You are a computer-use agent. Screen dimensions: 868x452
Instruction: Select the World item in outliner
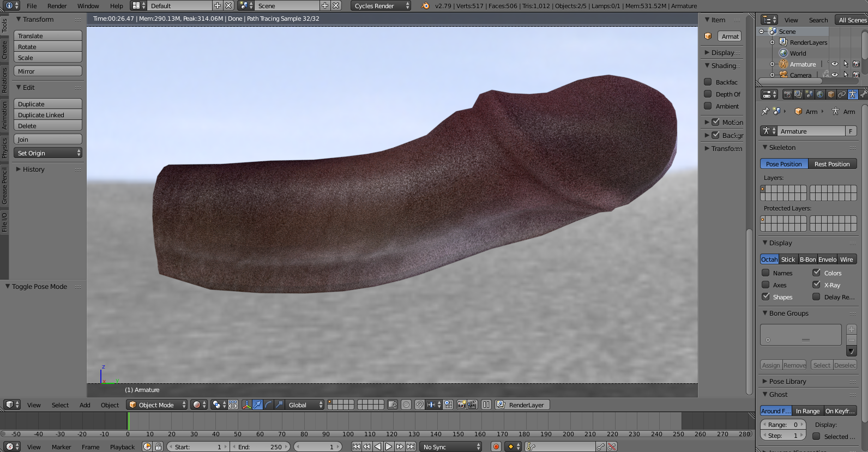[x=798, y=53]
